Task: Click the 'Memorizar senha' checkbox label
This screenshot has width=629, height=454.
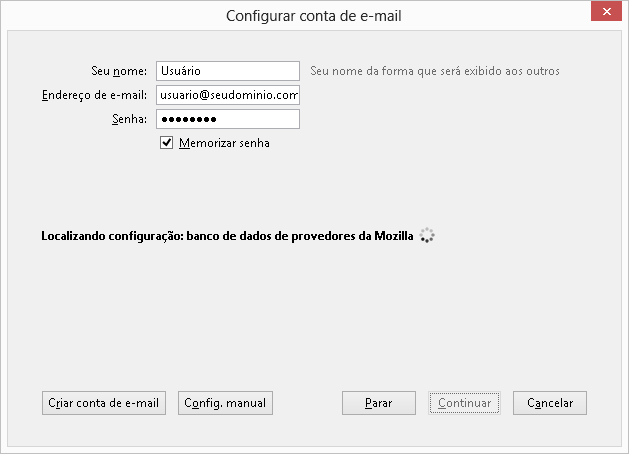Action: pos(224,143)
